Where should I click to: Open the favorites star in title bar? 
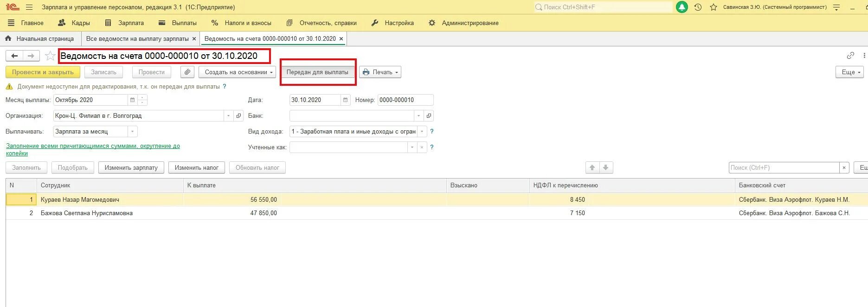pyautogui.click(x=714, y=7)
